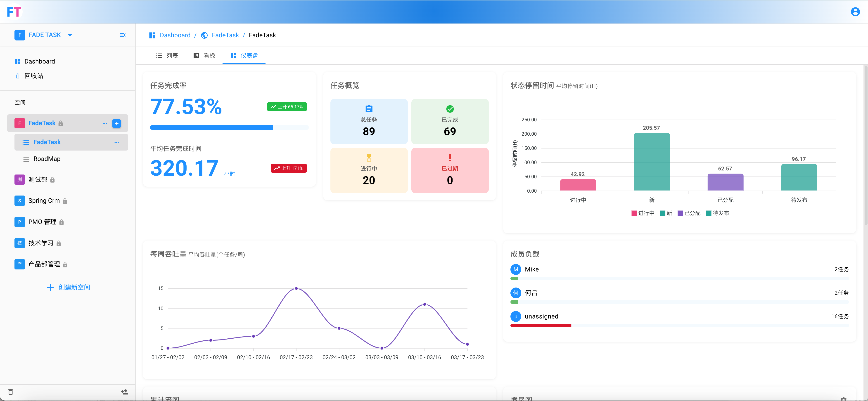Click 何吕's avatar in 成员负载
The width and height of the screenshot is (868, 401).
click(516, 293)
